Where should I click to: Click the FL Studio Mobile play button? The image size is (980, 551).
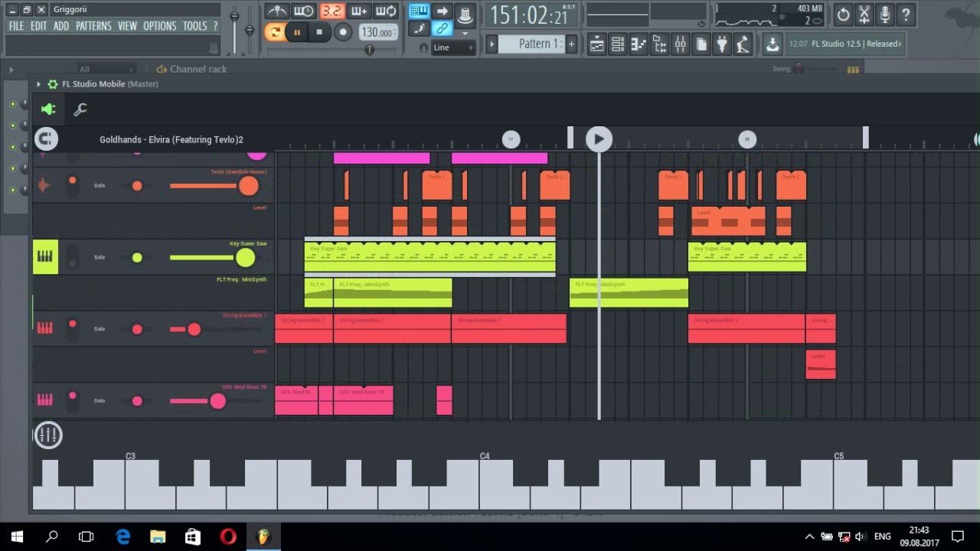click(x=599, y=139)
